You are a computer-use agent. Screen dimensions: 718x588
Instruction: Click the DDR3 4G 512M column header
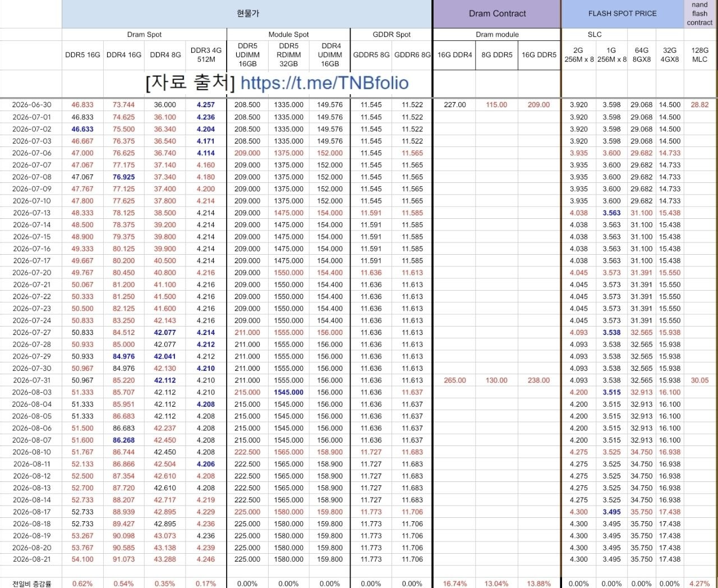tap(206, 55)
